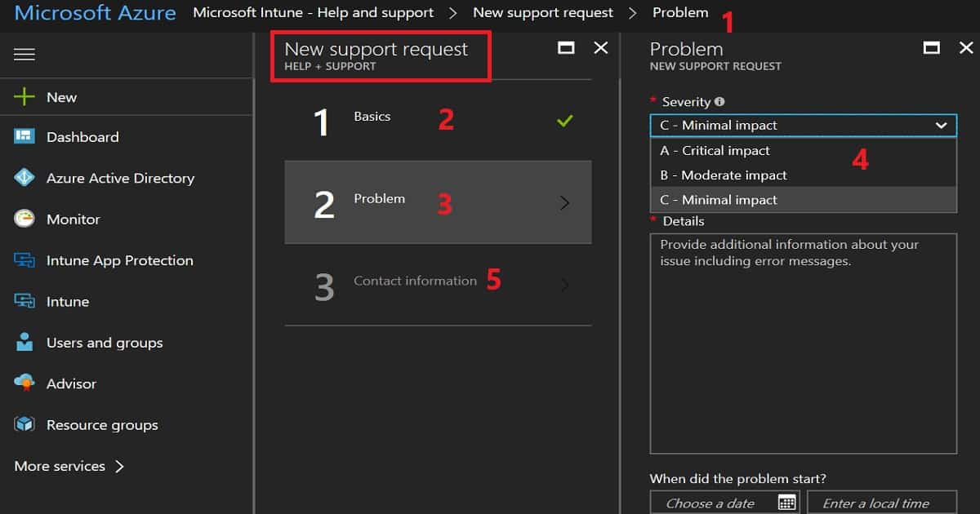Click 'When did the problem start?' text
980x514 pixels.
pos(738,479)
